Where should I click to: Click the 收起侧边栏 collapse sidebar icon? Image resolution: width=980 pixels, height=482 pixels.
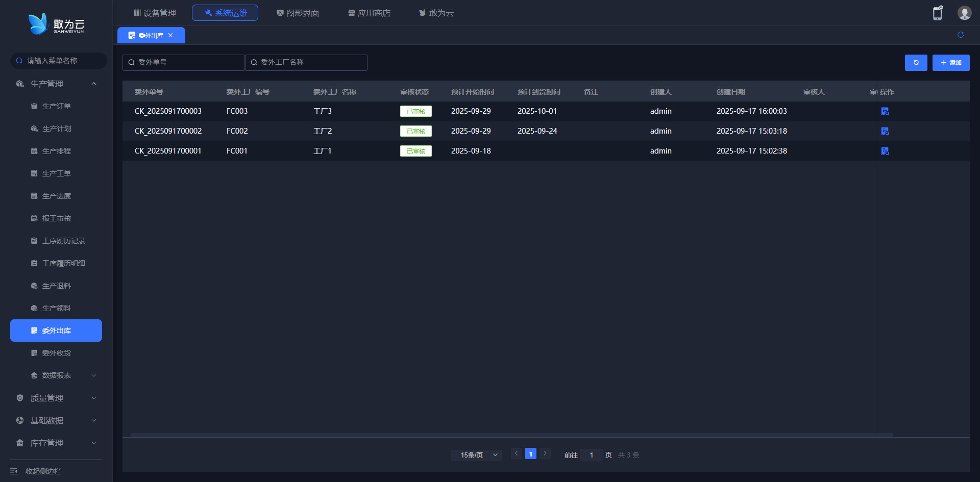pos(14,471)
